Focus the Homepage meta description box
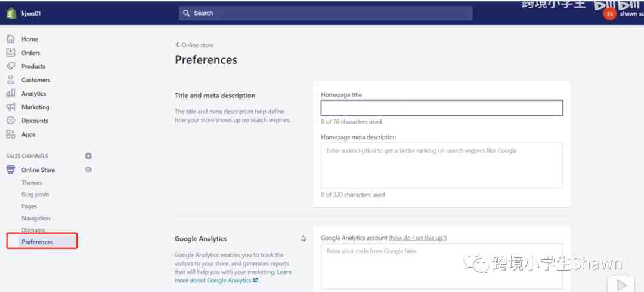Image resolution: width=644 pixels, height=292 pixels. 441,165
